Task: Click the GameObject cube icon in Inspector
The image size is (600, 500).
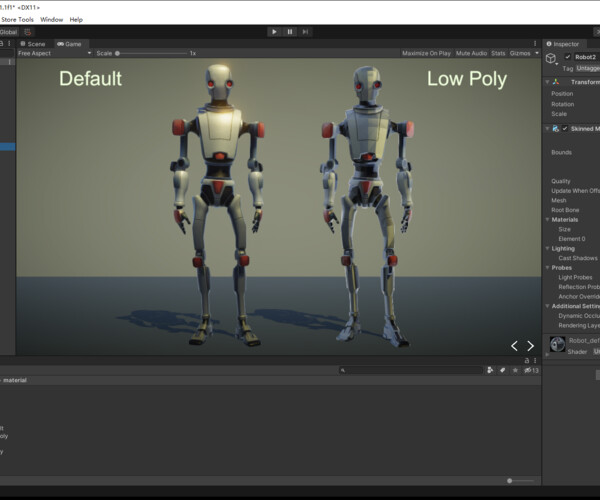Action: (551, 58)
